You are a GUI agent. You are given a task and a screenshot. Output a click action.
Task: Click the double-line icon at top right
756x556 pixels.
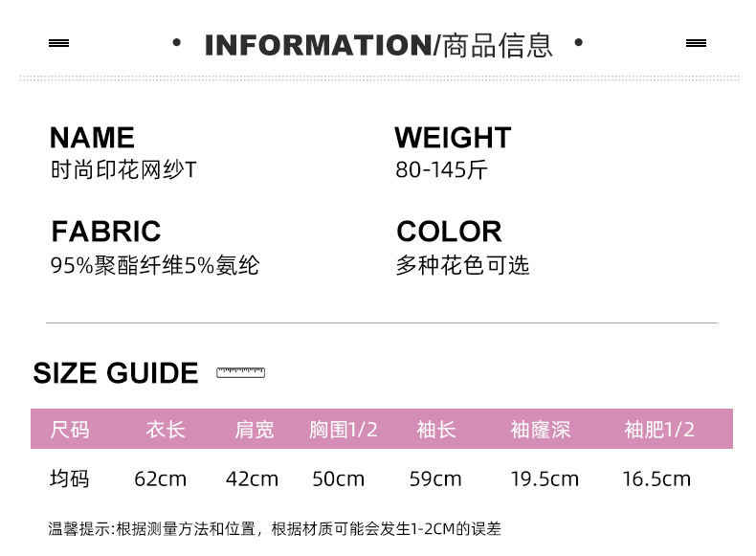(x=696, y=43)
